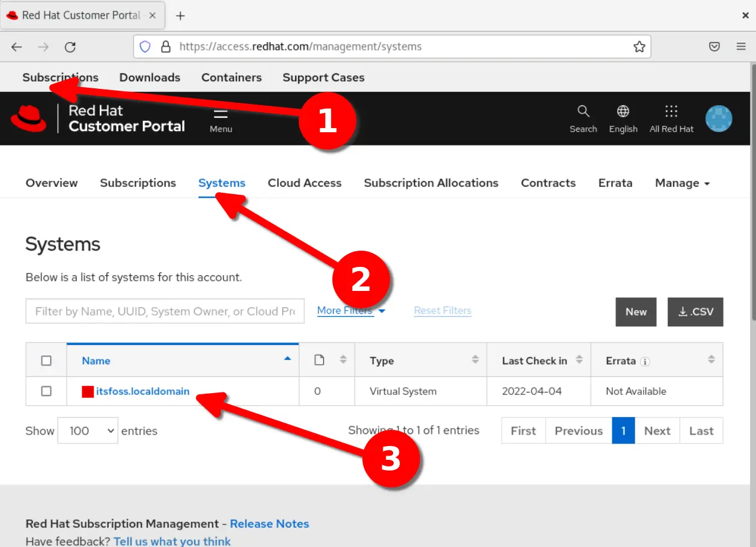
Task: Switch to the Contracts tab
Action: (548, 183)
